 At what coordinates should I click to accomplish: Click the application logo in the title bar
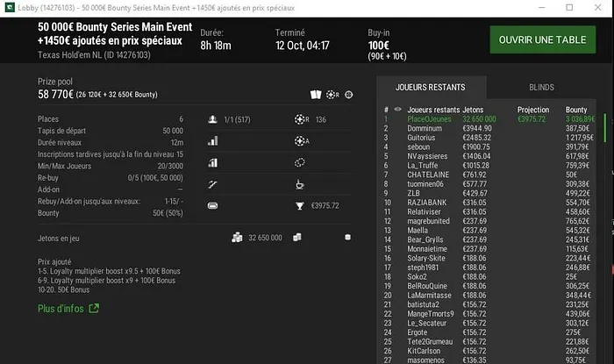click(x=10, y=7)
